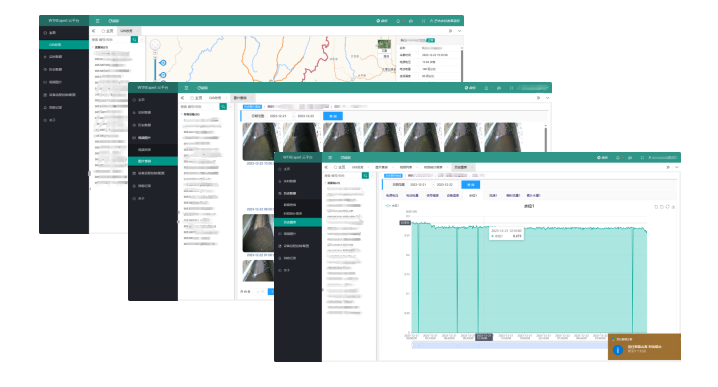Open the last canal photo thumbnail in the top row
Screen dimensions: 718x387
coord(502,137)
